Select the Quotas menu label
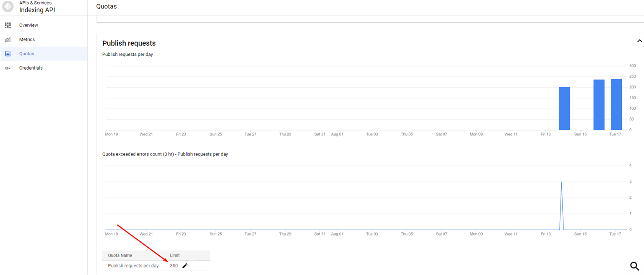644x275 pixels. (26, 54)
